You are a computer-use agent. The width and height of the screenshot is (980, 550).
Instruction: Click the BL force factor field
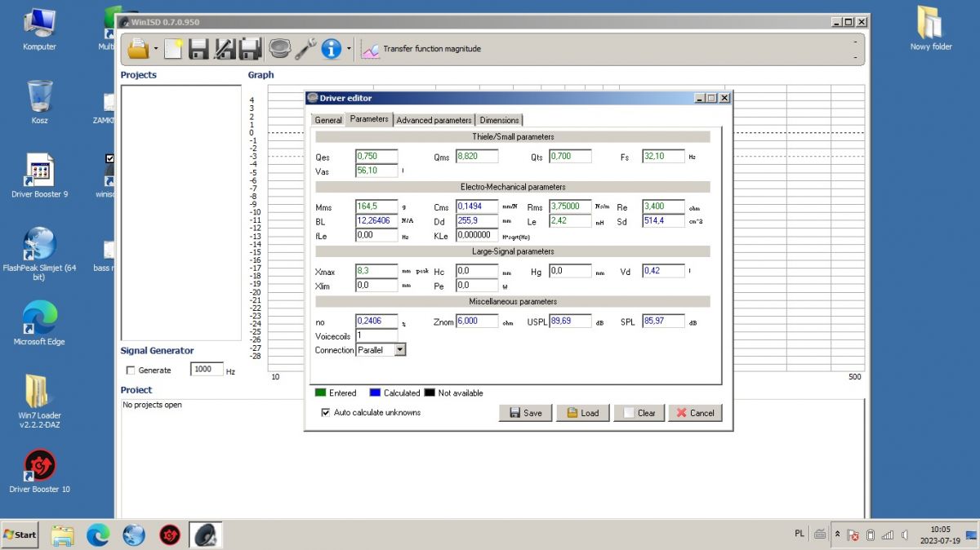tap(376, 221)
